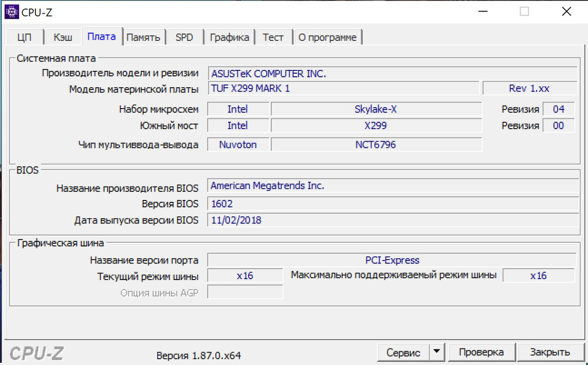Select the Плата tab
Image resolution: width=588 pixels, height=365 pixels.
(x=102, y=37)
